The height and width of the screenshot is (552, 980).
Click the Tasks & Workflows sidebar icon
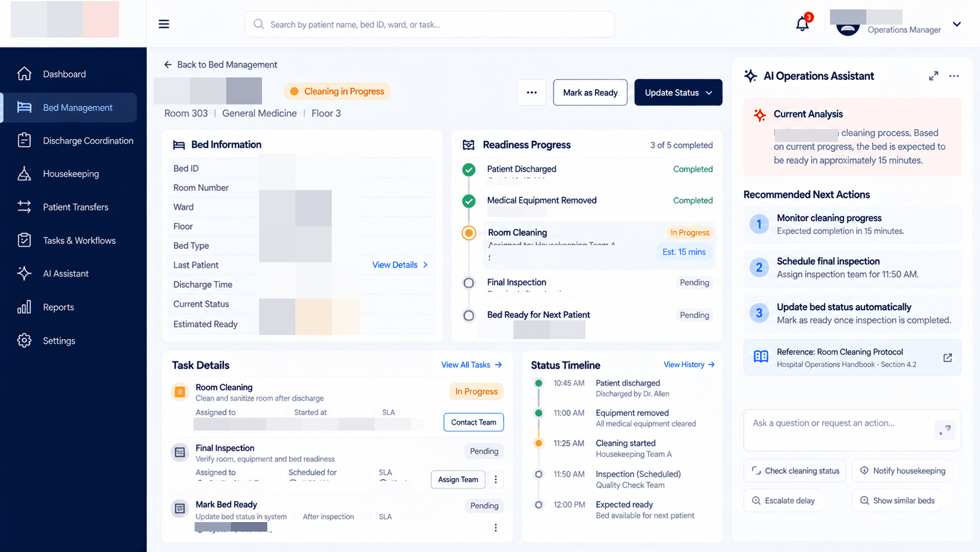pos(24,241)
